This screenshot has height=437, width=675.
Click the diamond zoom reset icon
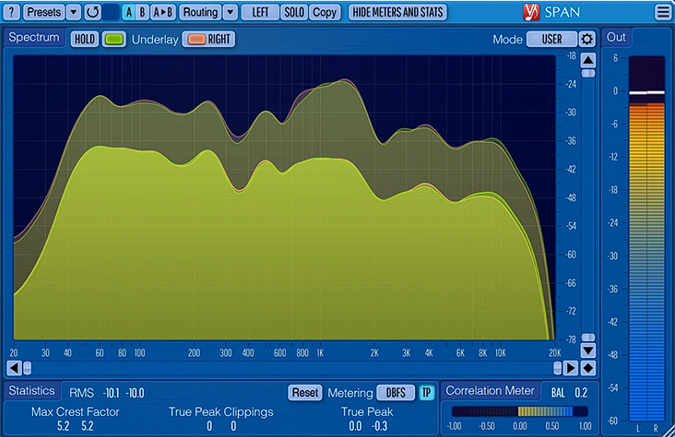pyautogui.click(x=588, y=368)
